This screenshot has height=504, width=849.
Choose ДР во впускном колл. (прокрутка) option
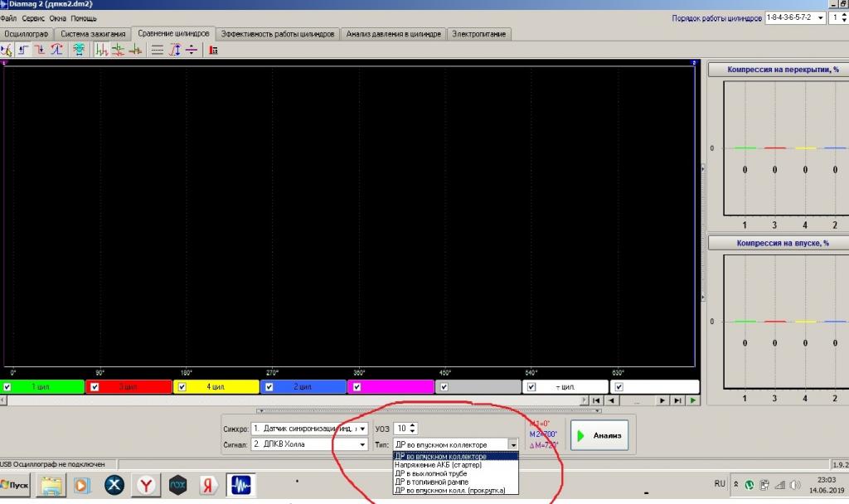point(455,491)
